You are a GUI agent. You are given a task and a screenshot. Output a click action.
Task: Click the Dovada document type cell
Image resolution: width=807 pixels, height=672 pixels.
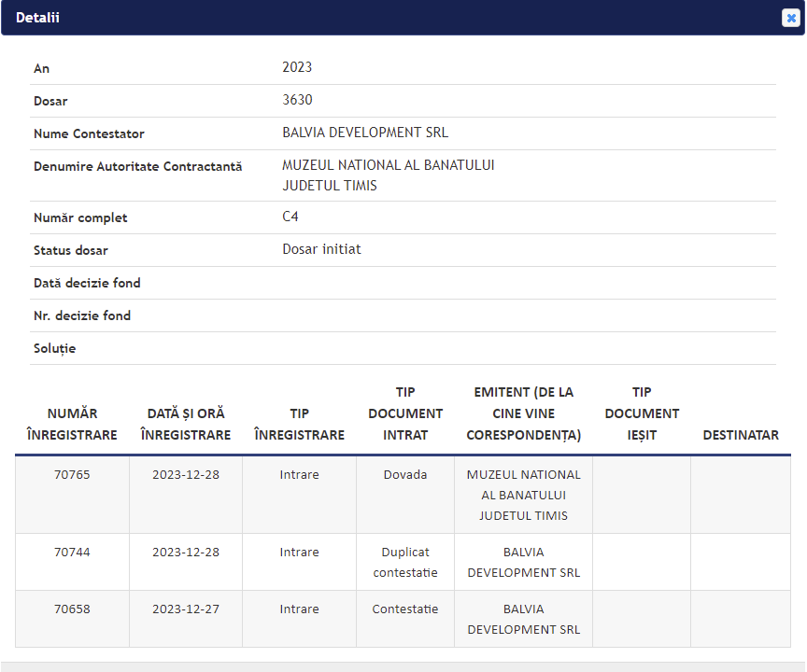(405, 475)
